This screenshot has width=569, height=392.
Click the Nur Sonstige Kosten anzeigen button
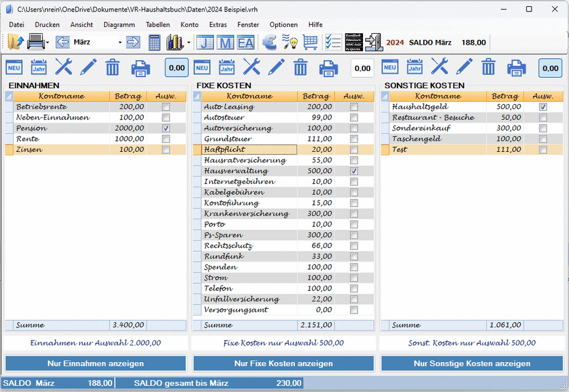coord(472,363)
